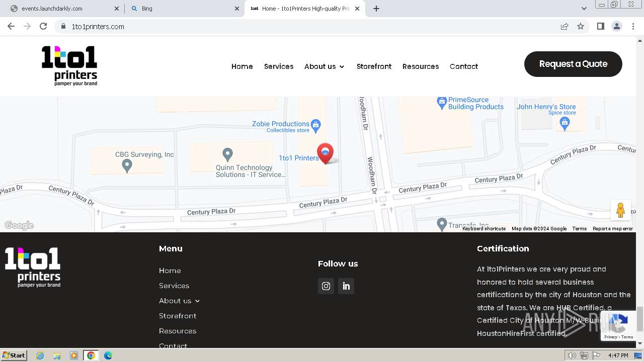Click the share page icon in address bar
The height and width of the screenshot is (362, 644).
(x=565, y=26)
